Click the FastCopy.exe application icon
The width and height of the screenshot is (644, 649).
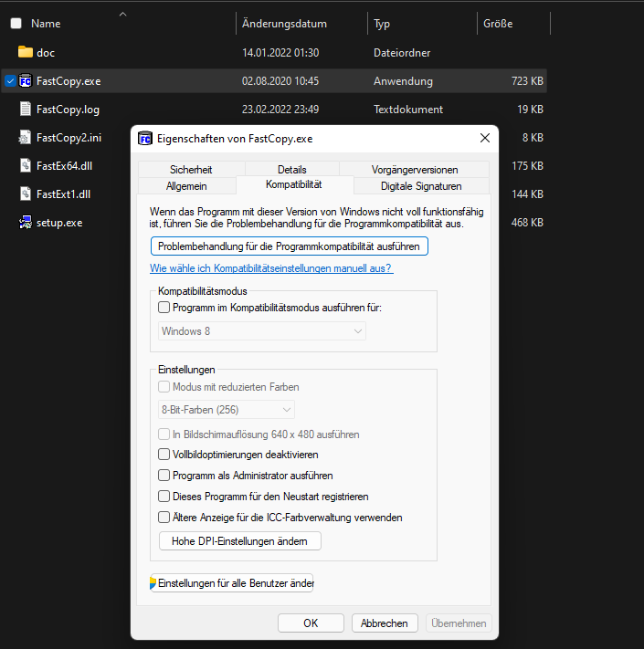click(26, 80)
